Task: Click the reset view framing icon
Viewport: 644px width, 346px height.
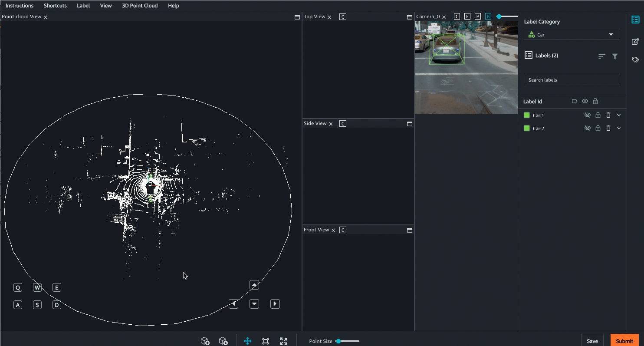Action: tap(266, 341)
